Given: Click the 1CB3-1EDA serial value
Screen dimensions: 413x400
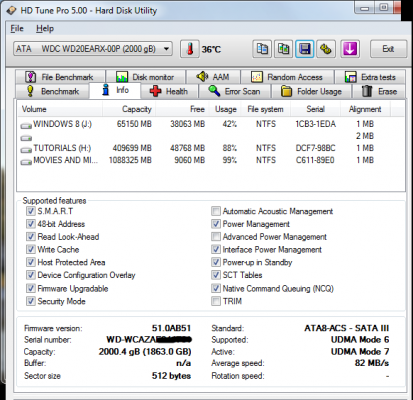Looking at the screenshot, I should pyautogui.click(x=315, y=124).
